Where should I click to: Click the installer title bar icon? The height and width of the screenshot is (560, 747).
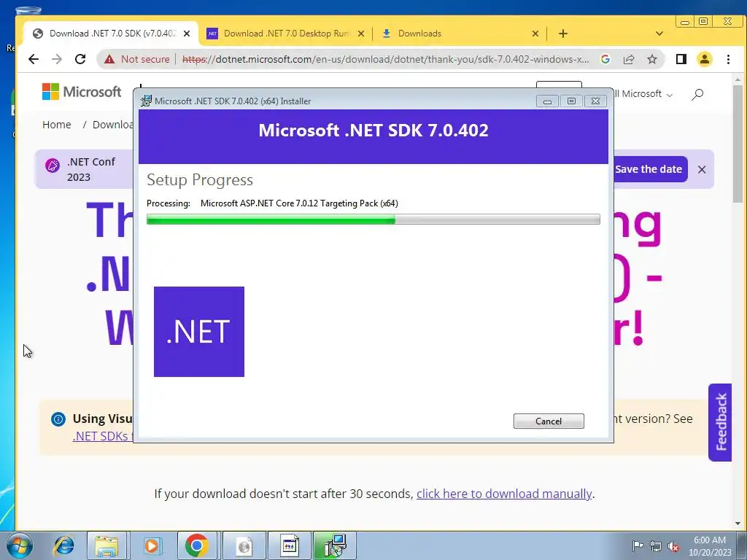point(146,101)
